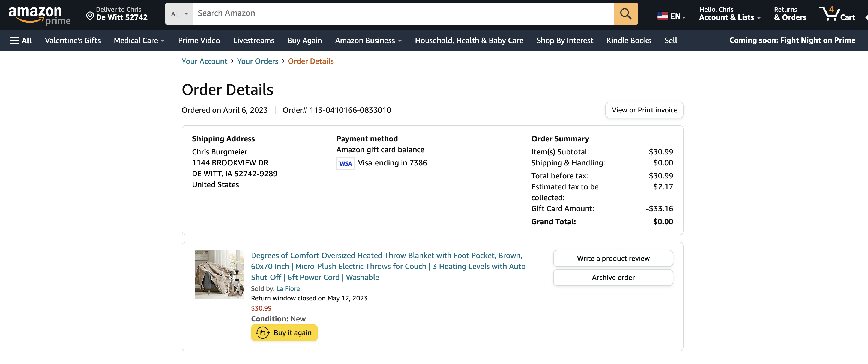Image resolution: width=868 pixels, height=364 pixels.
Task: Click the heated blanket product thumbnail
Action: coord(219,274)
